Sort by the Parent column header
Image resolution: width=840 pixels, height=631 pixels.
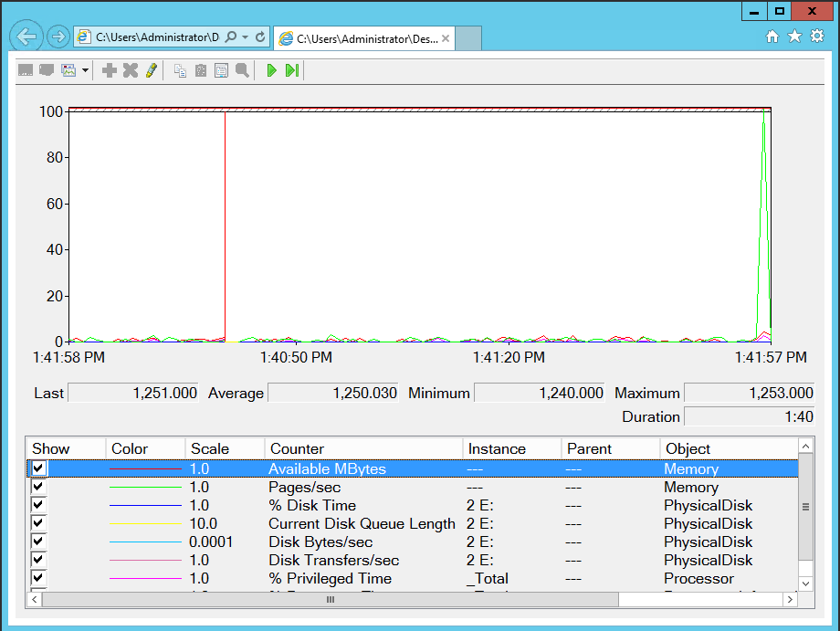(610, 448)
